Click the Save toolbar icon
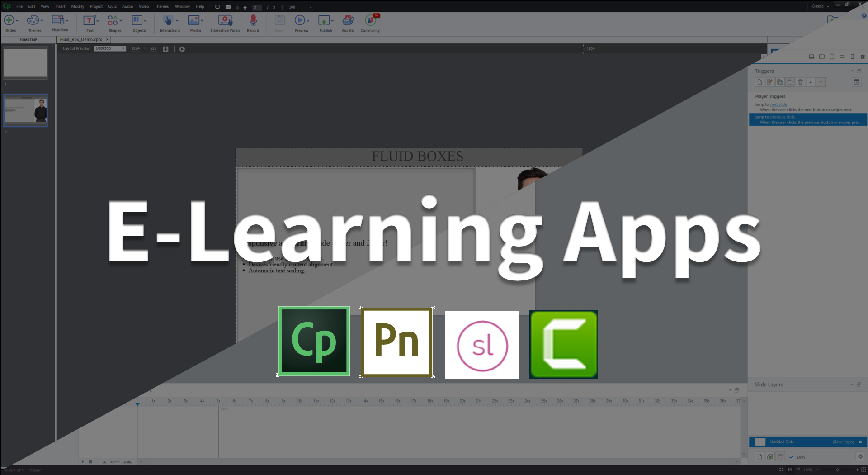This screenshot has width=868, height=475. [279, 20]
